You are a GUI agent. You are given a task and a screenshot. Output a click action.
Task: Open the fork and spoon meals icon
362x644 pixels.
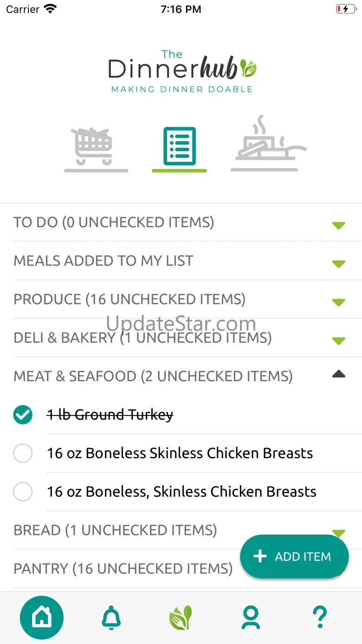[x=181, y=618]
